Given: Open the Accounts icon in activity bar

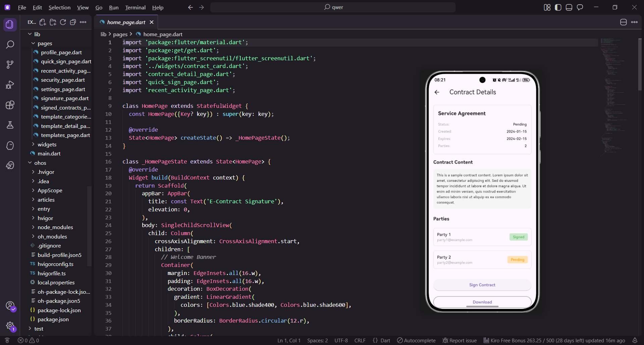Looking at the screenshot, I should point(10,305).
